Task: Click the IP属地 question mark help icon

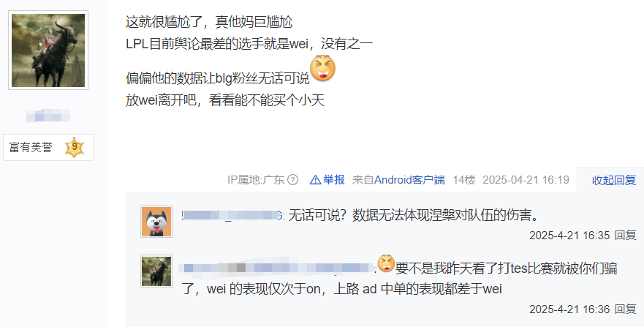Action: [x=293, y=179]
